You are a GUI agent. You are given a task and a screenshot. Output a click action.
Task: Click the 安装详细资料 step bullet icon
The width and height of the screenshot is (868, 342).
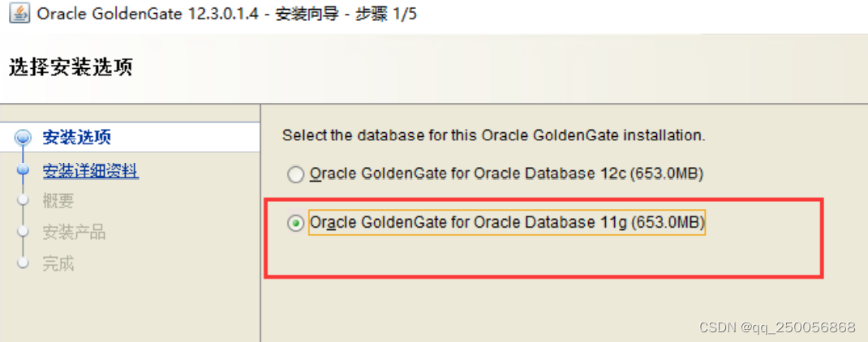click(24, 171)
